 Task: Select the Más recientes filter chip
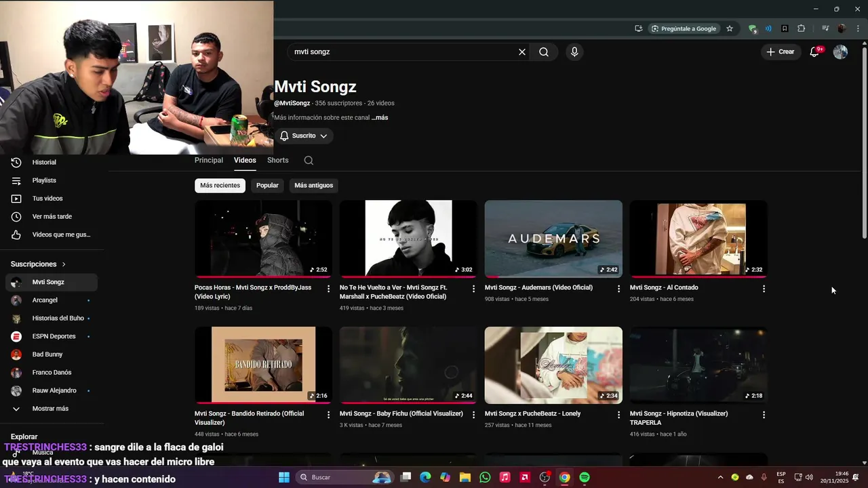(220, 186)
